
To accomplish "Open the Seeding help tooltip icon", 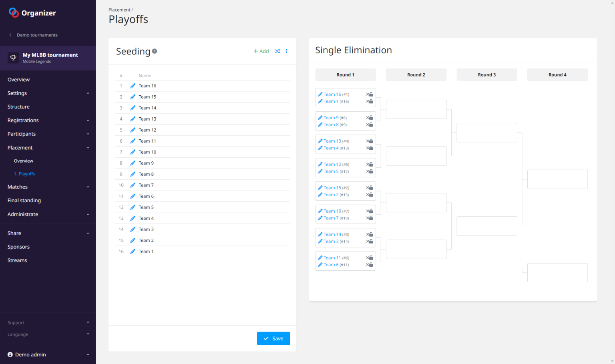I will coord(155,51).
